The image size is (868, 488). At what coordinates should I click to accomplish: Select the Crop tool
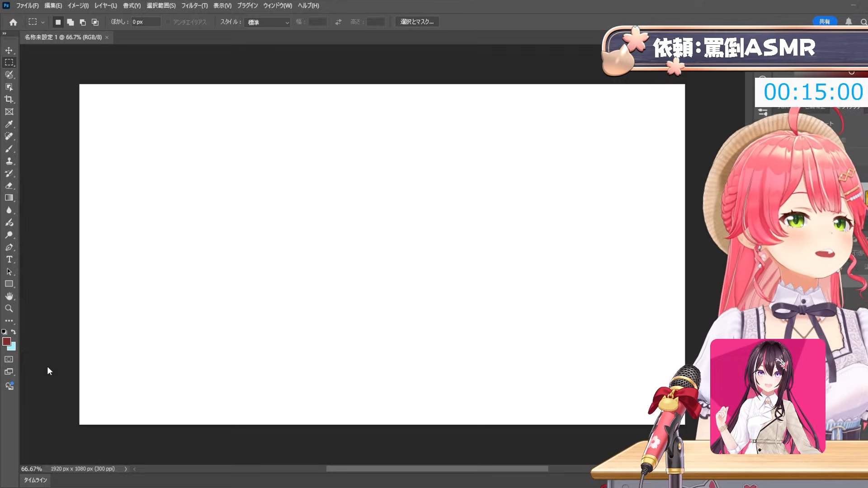click(x=9, y=99)
